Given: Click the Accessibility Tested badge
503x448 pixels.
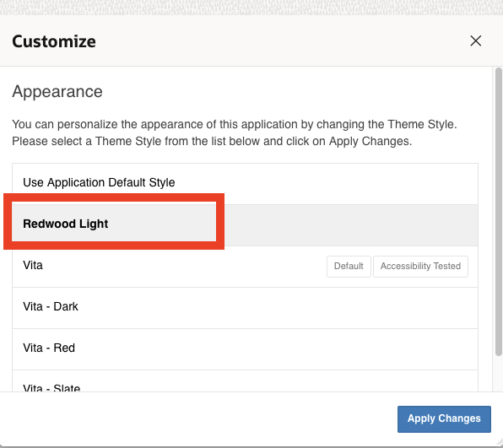Looking at the screenshot, I should pyautogui.click(x=420, y=266).
